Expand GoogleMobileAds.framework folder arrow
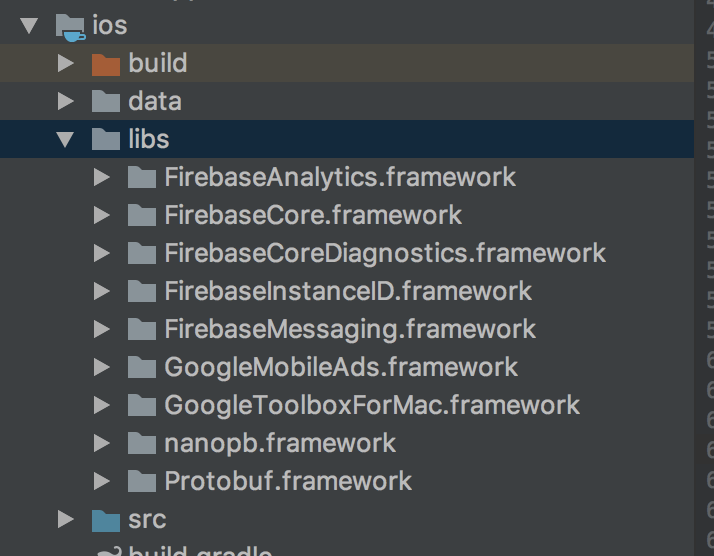Screen dimensions: 714x556 pos(101,367)
